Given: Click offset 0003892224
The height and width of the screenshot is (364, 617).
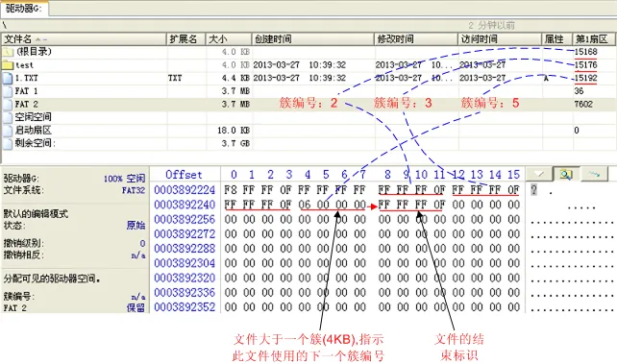Looking at the screenshot, I should (x=185, y=190).
